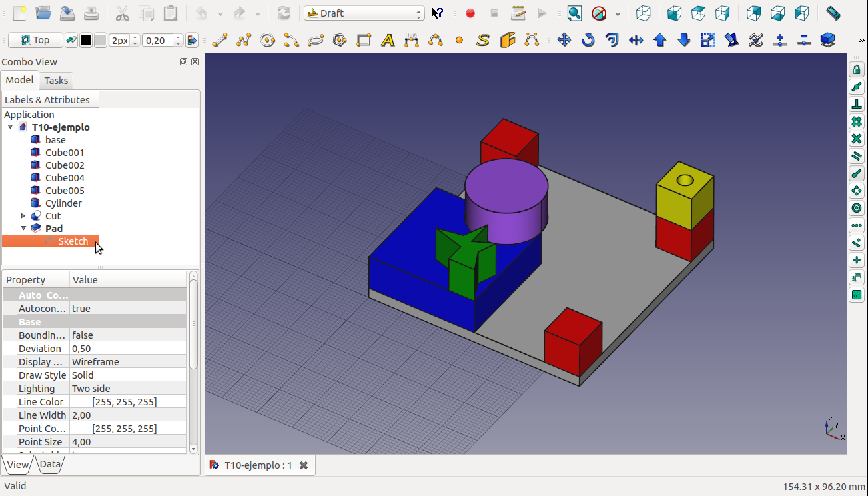Click the black line color swatch

(x=86, y=41)
